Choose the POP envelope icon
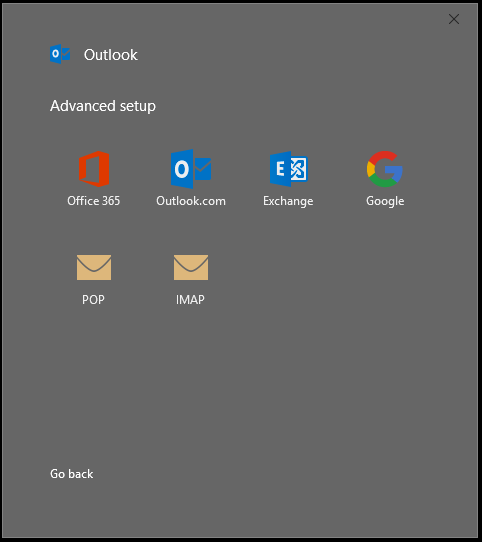This screenshot has width=482, height=542. 94,268
